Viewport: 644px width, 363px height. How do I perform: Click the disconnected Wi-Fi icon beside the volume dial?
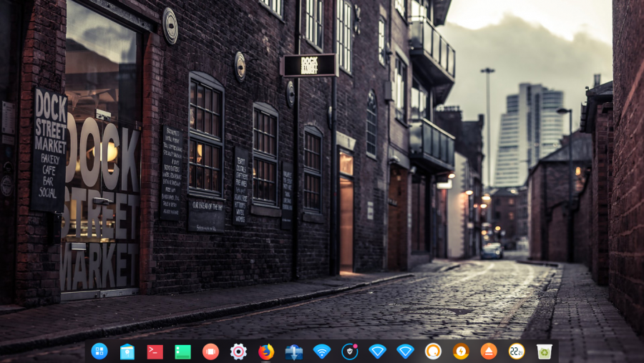point(406,352)
